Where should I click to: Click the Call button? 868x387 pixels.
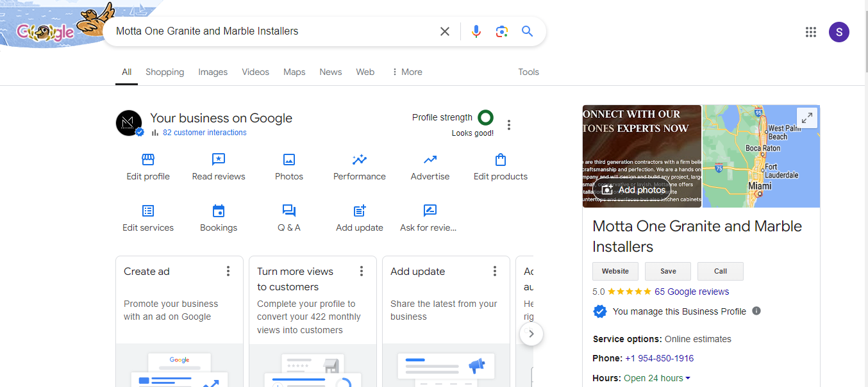pos(721,271)
